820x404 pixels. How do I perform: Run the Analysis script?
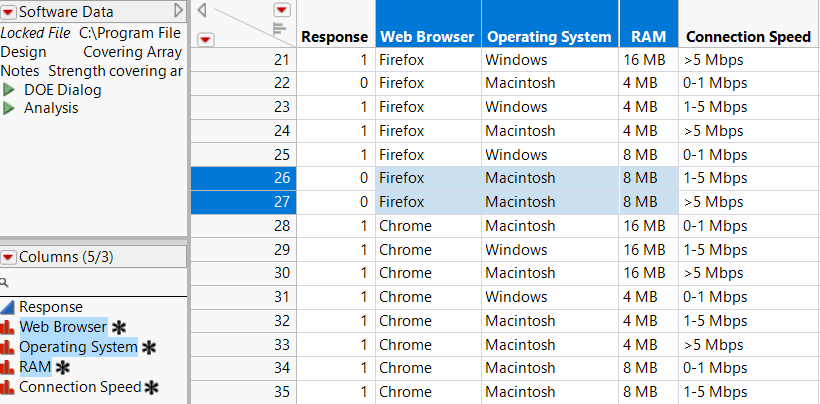(x=10, y=108)
